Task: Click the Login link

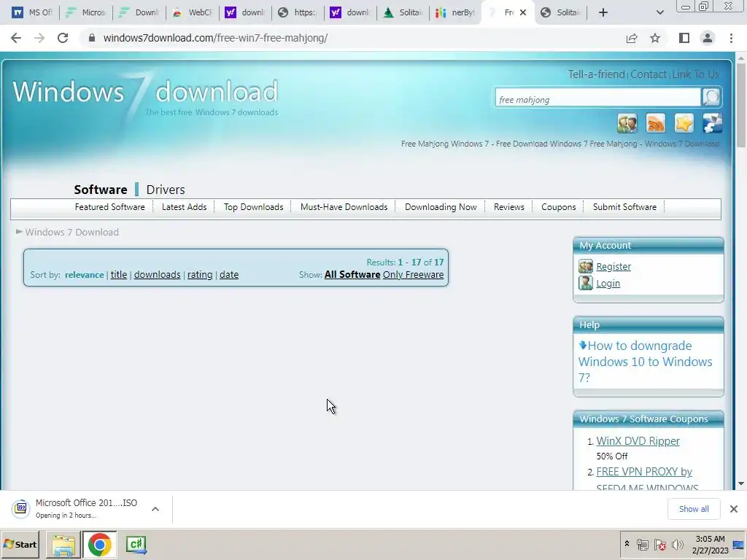Action: tap(608, 284)
